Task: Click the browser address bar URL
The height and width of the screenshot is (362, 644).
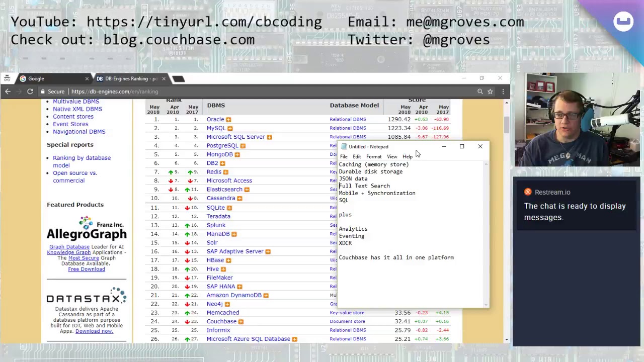Action: [x=115, y=92]
